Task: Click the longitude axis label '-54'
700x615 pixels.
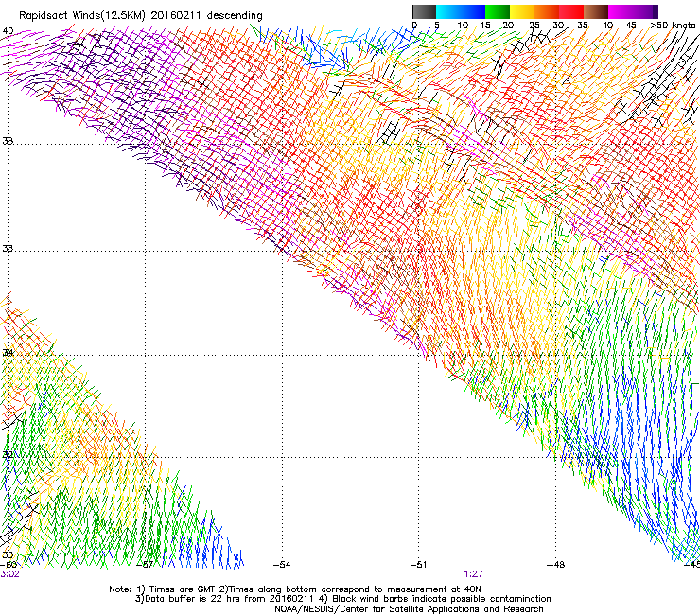Action: [x=282, y=565]
